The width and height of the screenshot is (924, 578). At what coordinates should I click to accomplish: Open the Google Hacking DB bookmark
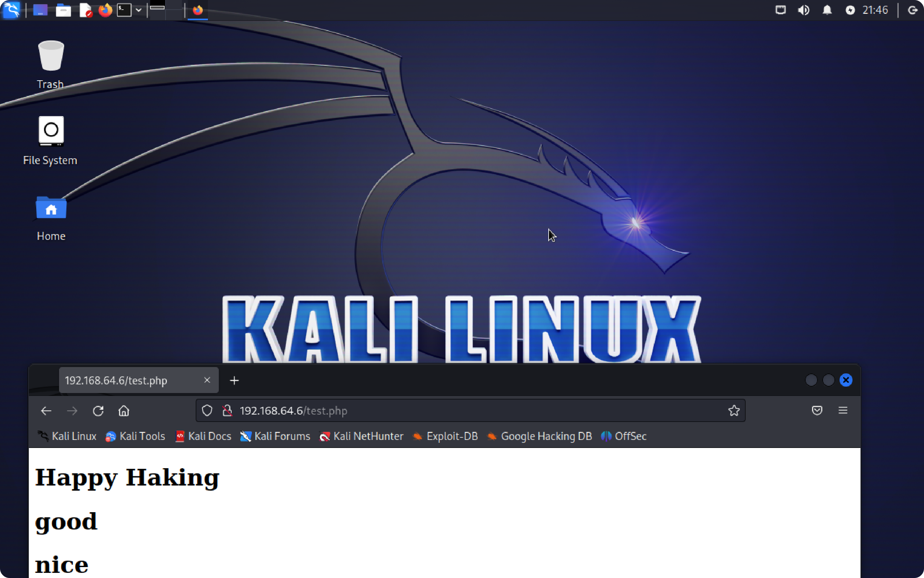(x=539, y=436)
